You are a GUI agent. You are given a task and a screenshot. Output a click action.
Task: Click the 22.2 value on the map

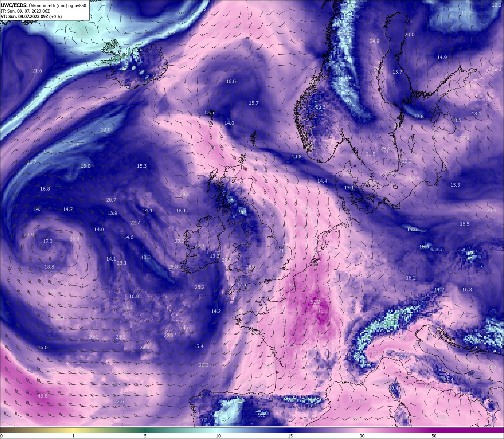(407, 161)
